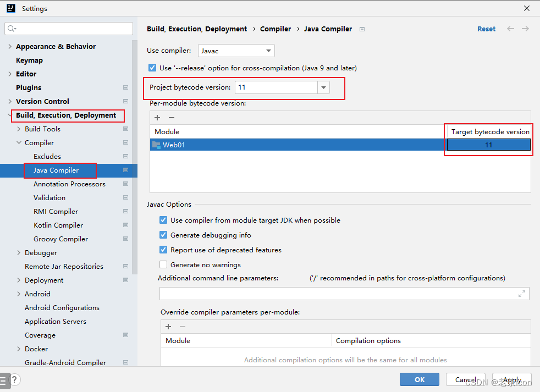Click the project-level icon next to Version Control

[x=126, y=101]
